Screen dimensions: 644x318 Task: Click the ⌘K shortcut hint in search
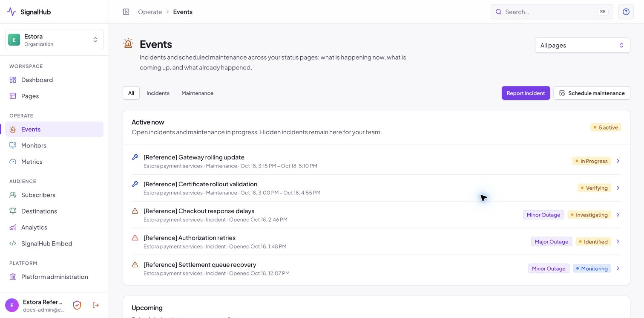603,12
